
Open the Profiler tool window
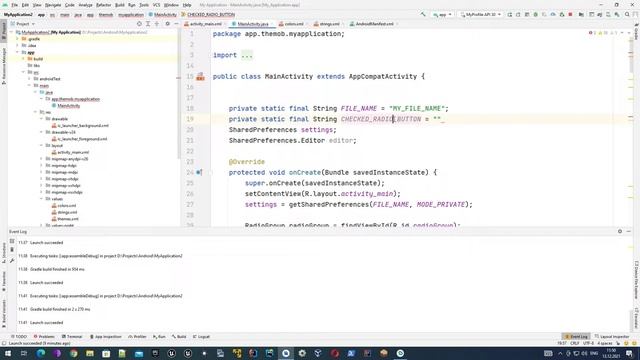tap(137, 337)
